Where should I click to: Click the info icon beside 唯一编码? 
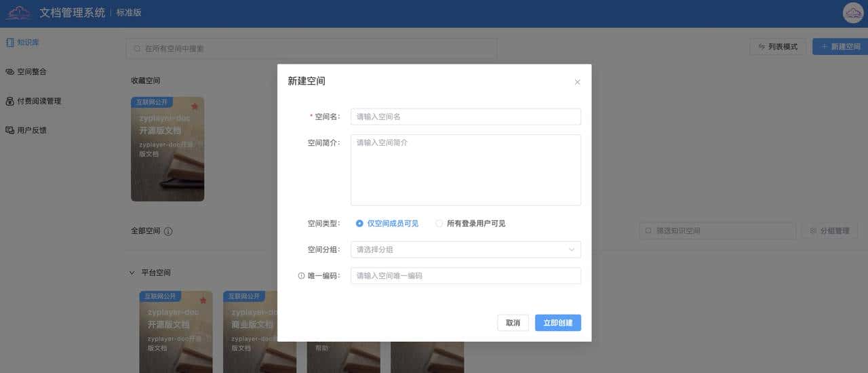tap(301, 276)
